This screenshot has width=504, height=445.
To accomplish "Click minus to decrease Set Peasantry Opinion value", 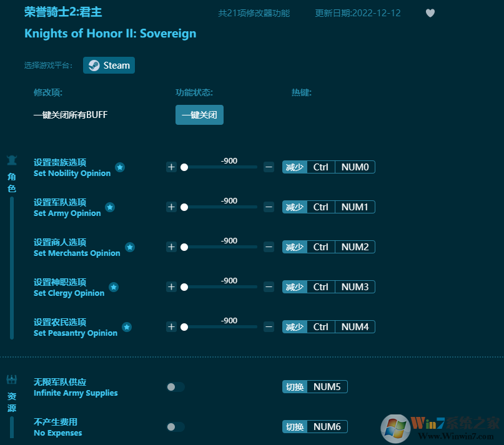I will [269, 326].
